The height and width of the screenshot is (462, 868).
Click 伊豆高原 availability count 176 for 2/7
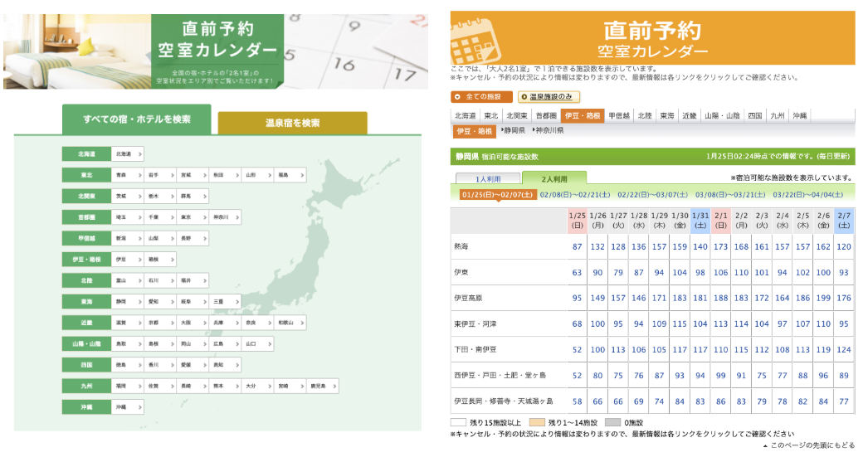(844, 299)
